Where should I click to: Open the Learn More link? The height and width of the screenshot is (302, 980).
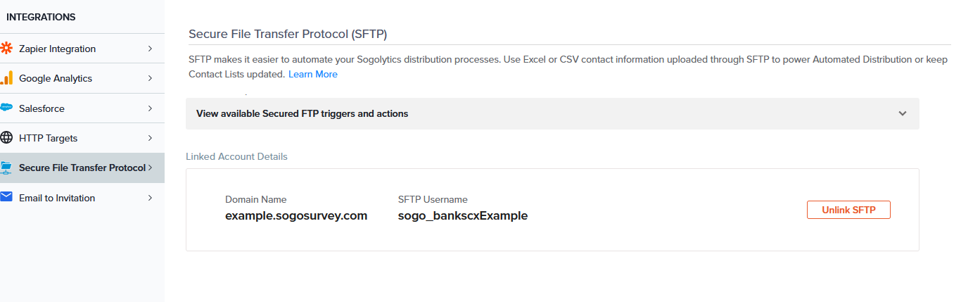[312, 74]
